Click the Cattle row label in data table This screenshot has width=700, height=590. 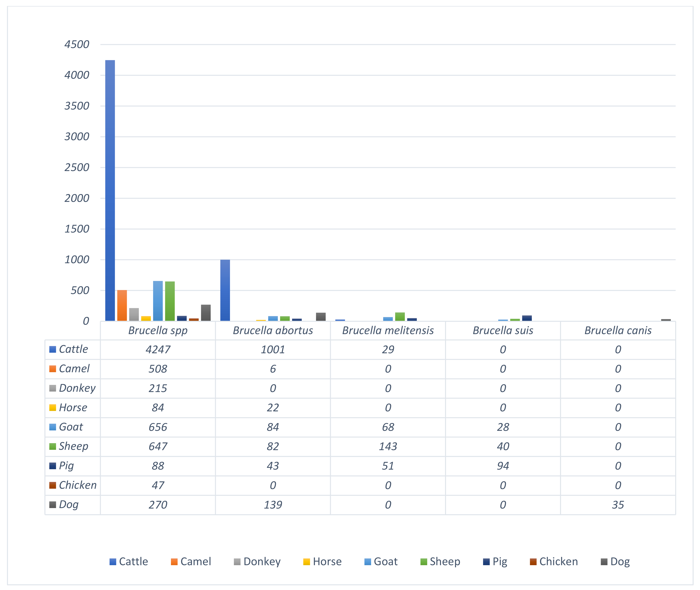click(x=73, y=349)
